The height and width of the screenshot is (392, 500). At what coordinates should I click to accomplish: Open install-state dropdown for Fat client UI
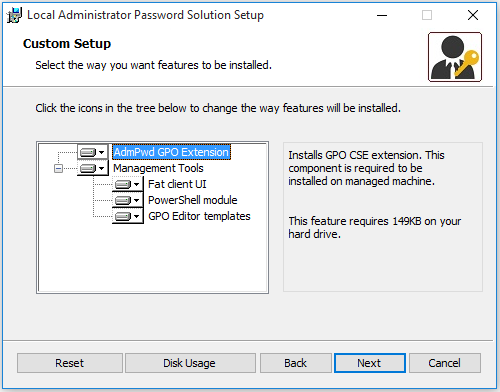(128, 184)
